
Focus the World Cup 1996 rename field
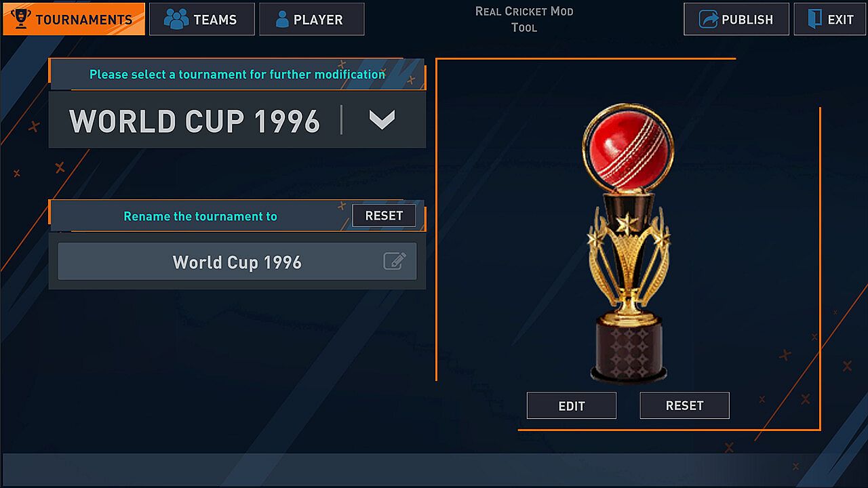pos(237,262)
